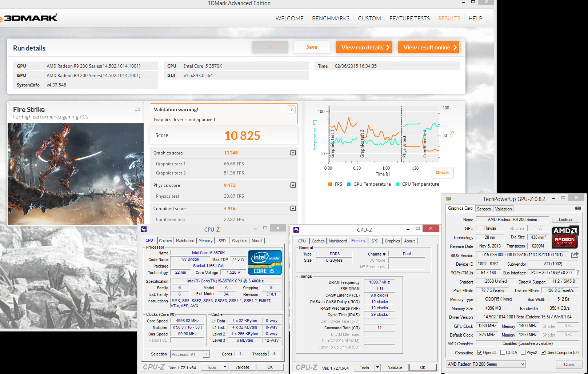588x374 pixels.
Task: Click the FPS orange legend swatch
Action: [330, 184]
